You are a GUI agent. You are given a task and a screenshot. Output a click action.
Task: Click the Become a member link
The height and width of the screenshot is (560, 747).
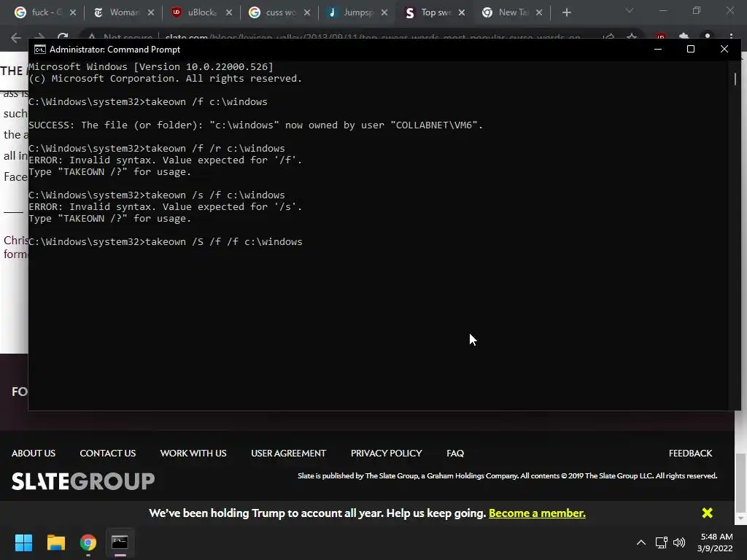click(x=537, y=513)
